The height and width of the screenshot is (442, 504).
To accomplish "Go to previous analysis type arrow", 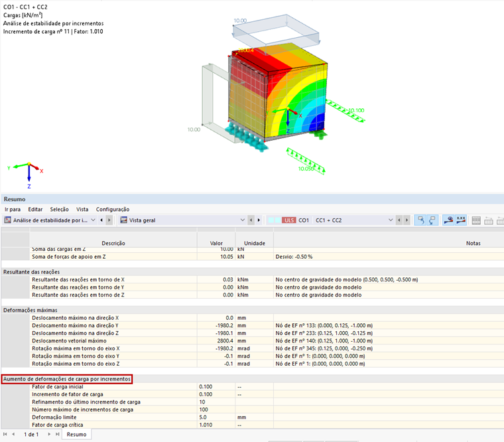I will [101, 220].
